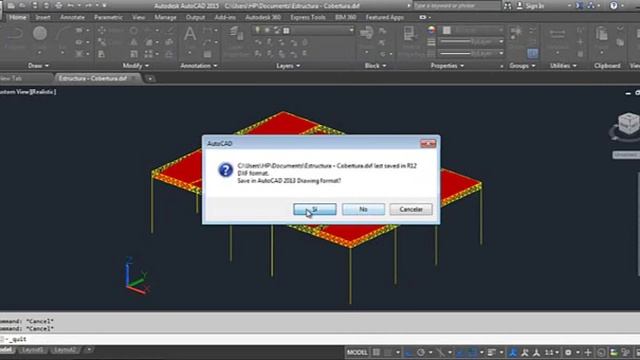Screen dimensions: 640x360
Task: Open the linetype ByLayer dropdown
Action: pyautogui.click(x=471, y=53)
